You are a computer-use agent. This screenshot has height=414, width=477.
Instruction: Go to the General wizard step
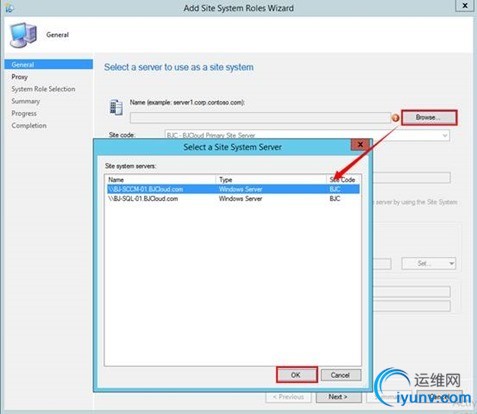click(49, 64)
